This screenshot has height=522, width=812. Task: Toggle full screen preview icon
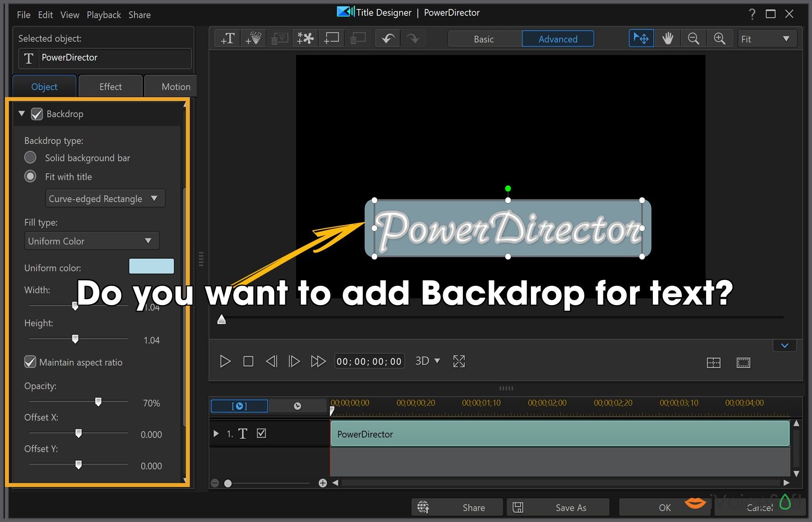[459, 361]
